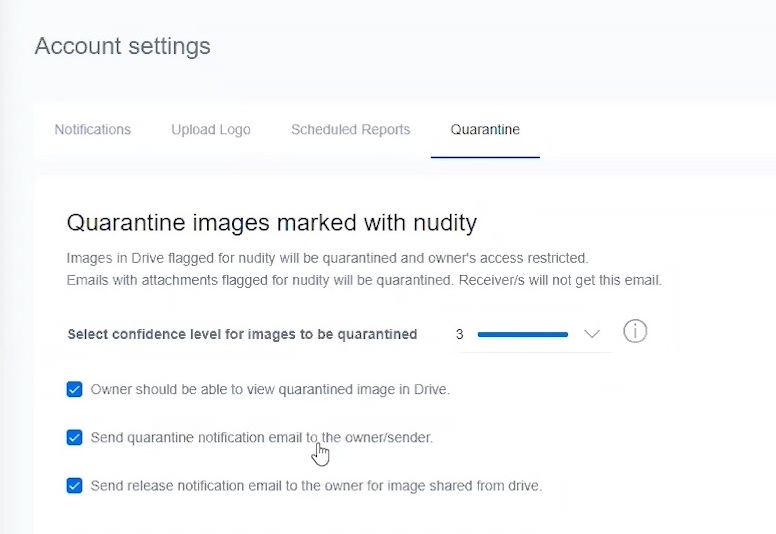Click the 'Send release notification email' label text
The height and width of the screenshot is (534, 776).
[316, 485]
